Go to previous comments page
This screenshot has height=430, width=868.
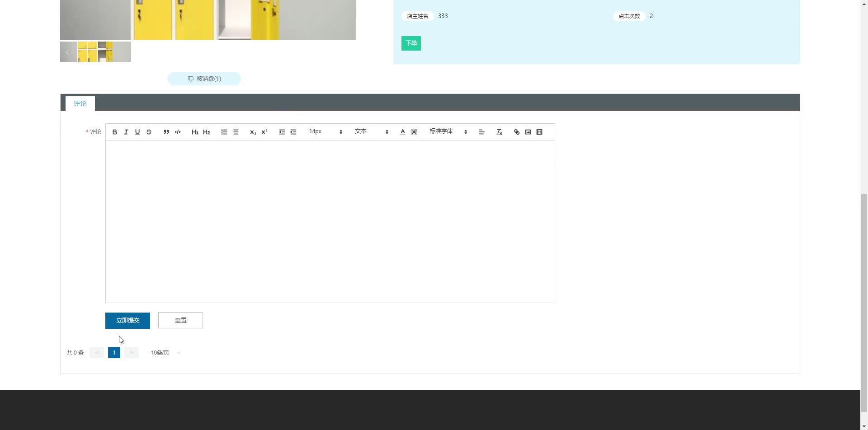97,353
